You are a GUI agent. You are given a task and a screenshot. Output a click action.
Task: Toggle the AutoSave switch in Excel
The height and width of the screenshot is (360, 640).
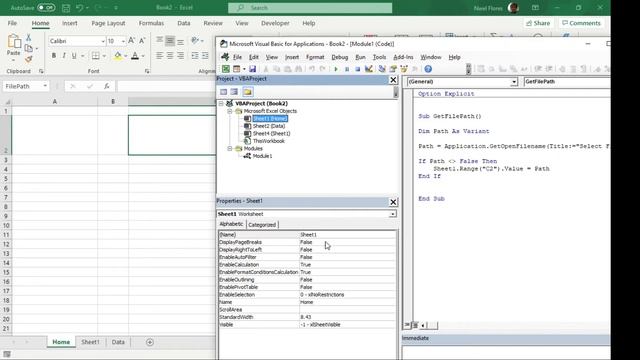pos(46,8)
